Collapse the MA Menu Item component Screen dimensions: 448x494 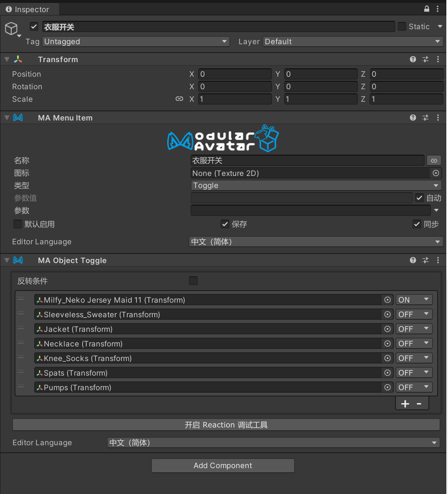(7, 118)
